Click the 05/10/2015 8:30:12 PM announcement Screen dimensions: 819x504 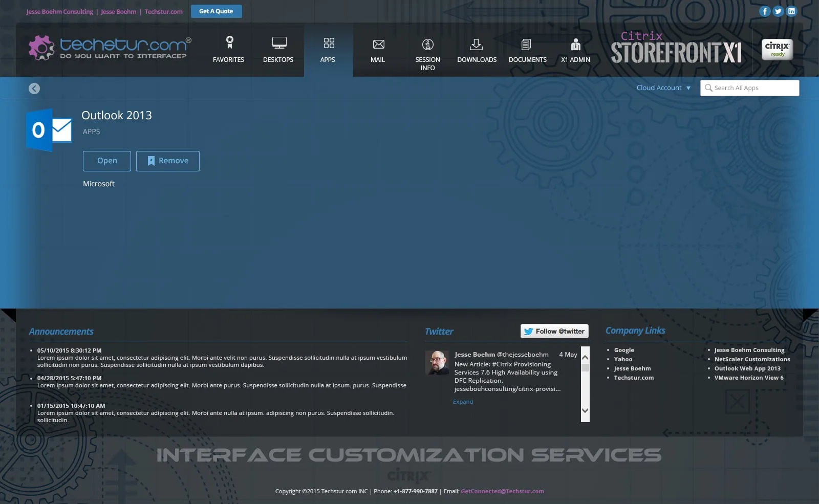click(x=69, y=350)
